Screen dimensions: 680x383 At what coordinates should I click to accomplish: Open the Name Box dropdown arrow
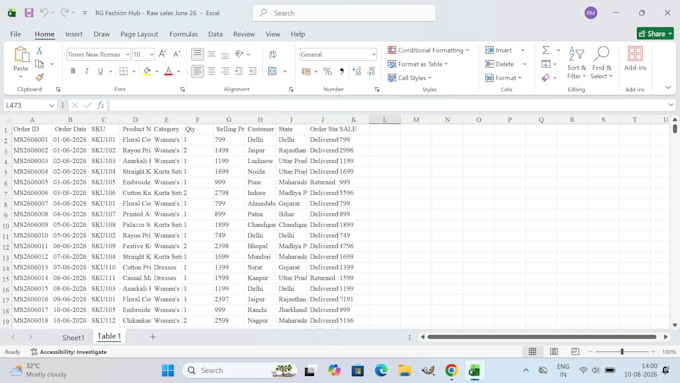pos(52,105)
